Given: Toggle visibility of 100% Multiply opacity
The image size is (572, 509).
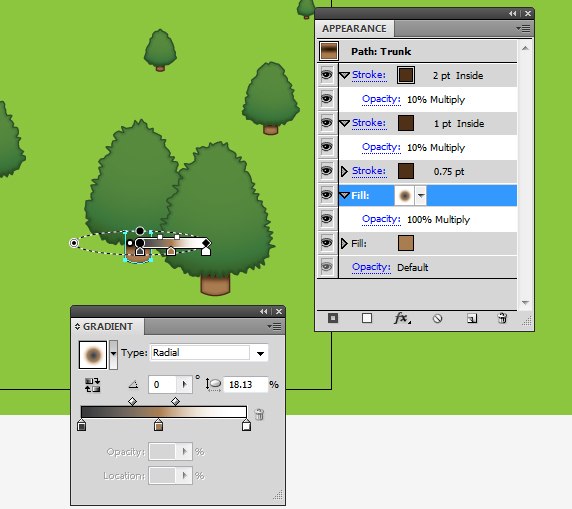Looking at the screenshot, I should click(x=326, y=219).
